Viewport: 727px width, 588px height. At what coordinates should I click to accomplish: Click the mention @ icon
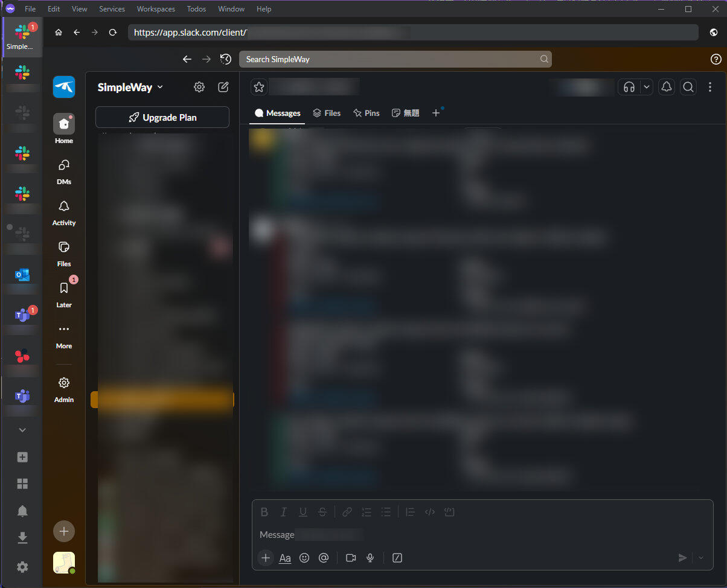click(324, 558)
